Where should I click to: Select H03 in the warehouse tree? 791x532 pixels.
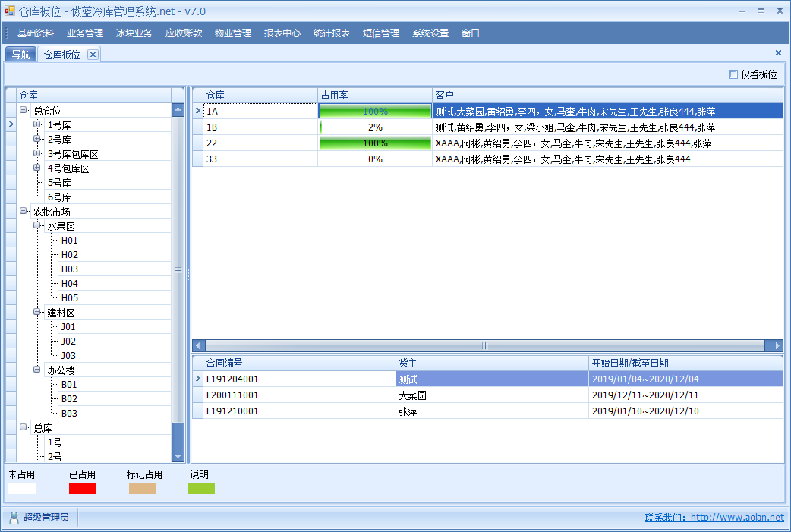coord(70,269)
